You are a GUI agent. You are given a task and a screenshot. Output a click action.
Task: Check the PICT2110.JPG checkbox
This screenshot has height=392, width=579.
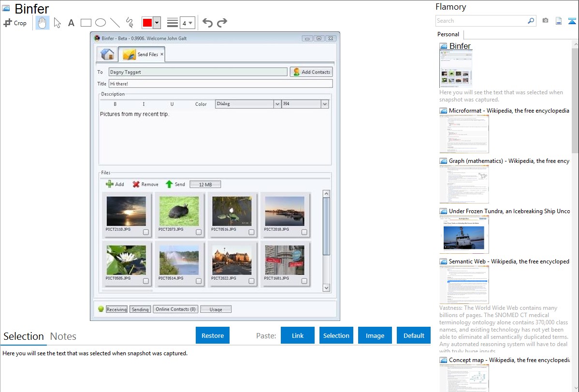tap(146, 232)
